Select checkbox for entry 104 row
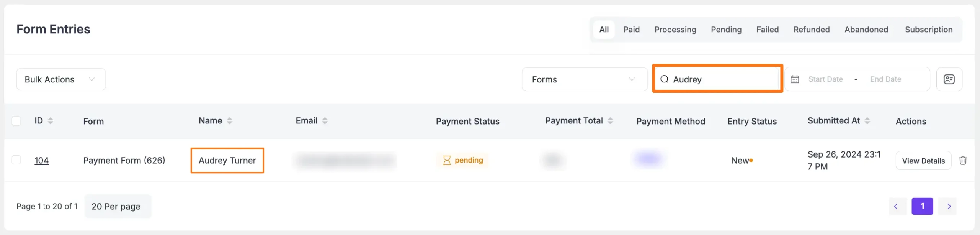This screenshot has height=235, width=980. click(16, 160)
